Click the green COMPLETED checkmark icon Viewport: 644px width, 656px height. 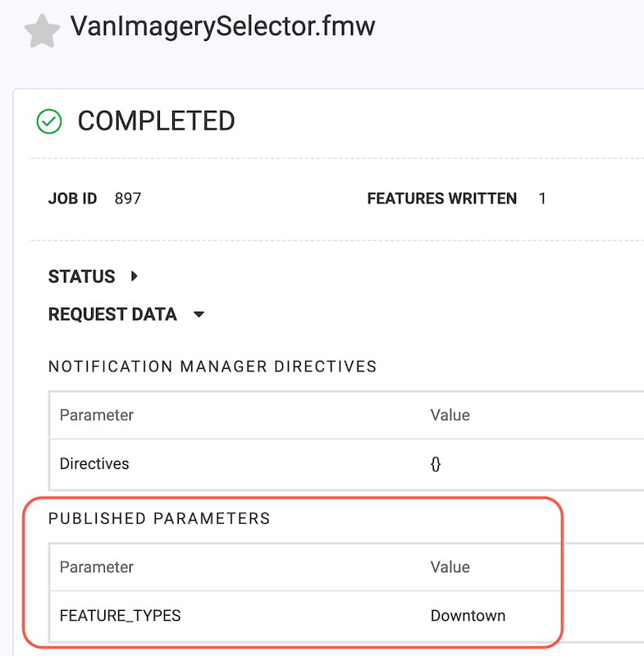click(48, 121)
